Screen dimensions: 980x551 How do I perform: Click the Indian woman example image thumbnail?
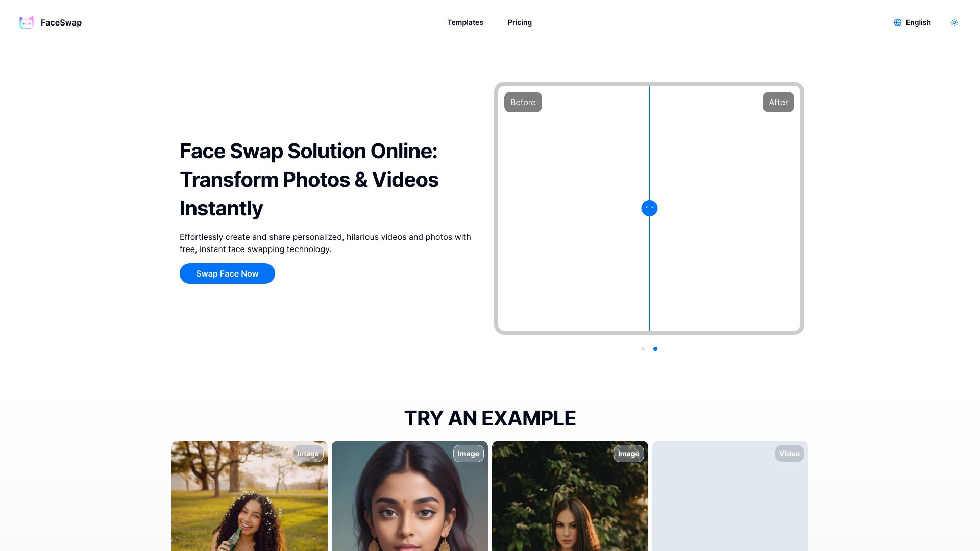tap(409, 496)
